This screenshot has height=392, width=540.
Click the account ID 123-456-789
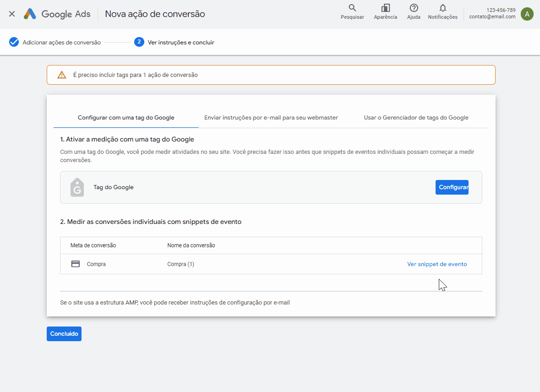(501, 10)
